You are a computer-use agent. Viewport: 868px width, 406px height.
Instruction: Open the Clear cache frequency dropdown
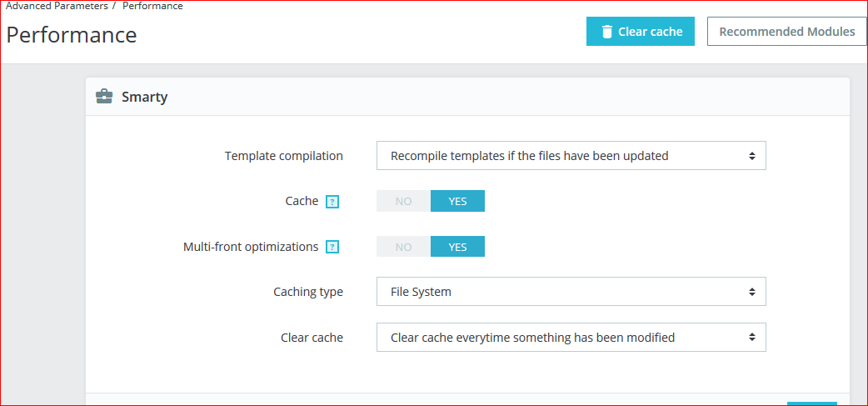(571, 338)
